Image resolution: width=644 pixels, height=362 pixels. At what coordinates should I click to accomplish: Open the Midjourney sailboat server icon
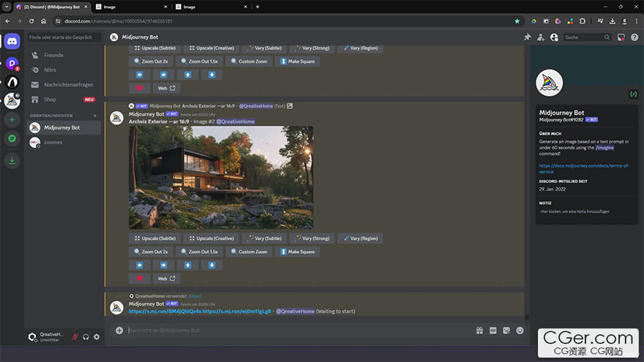click(12, 101)
